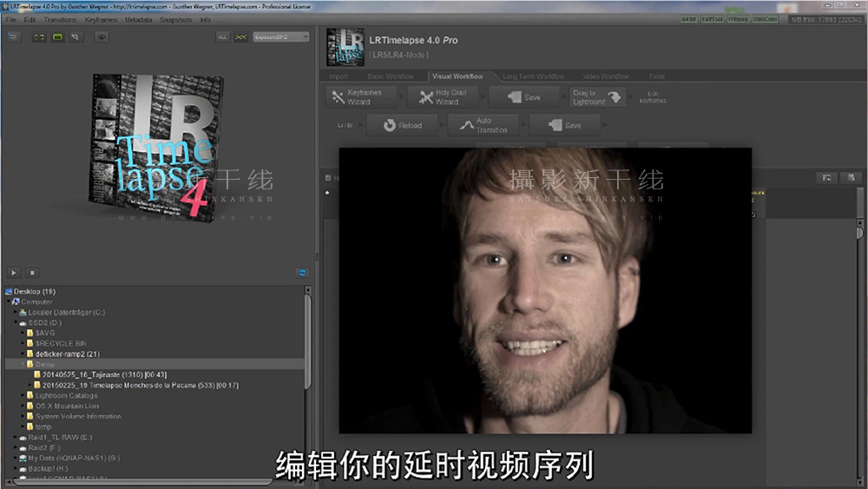Click first icon at table top right
868x489 pixels.
(827, 178)
